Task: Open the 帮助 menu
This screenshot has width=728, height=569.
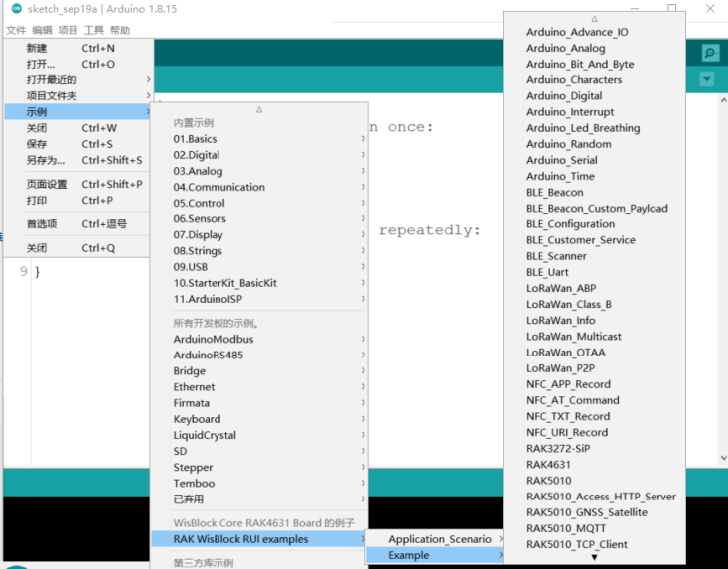Action: [120, 30]
